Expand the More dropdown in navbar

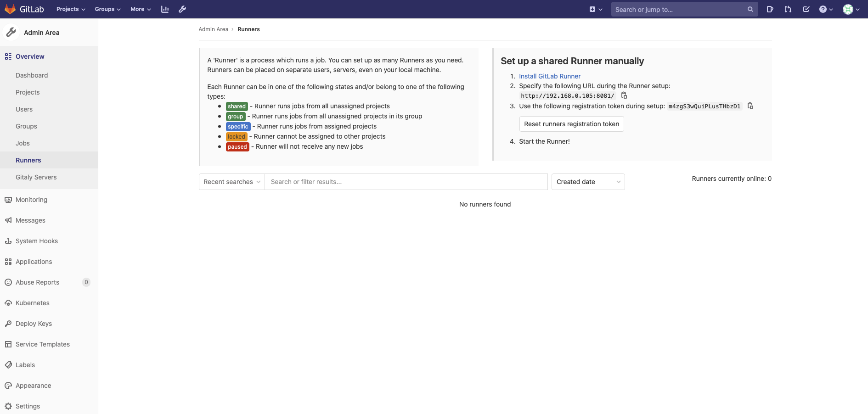pos(141,9)
